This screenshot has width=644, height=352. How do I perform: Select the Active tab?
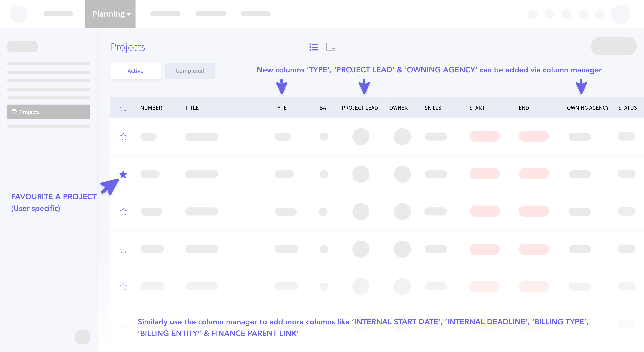(x=135, y=71)
